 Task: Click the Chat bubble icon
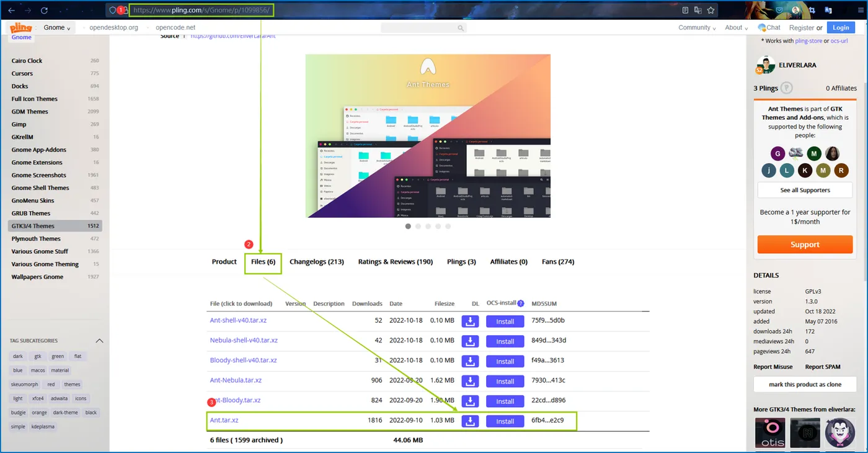click(762, 28)
